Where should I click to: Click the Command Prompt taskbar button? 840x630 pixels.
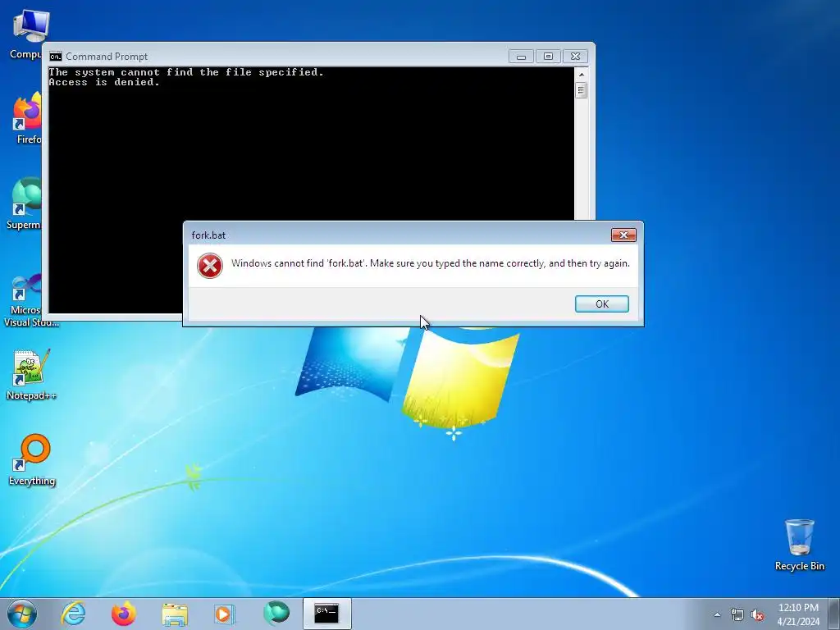coord(326,614)
